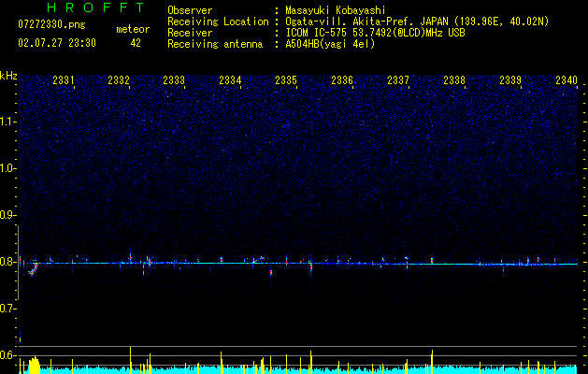Click the 0.9 frequency axis label
Screen dimensions: 588x374
click(x=7, y=215)
